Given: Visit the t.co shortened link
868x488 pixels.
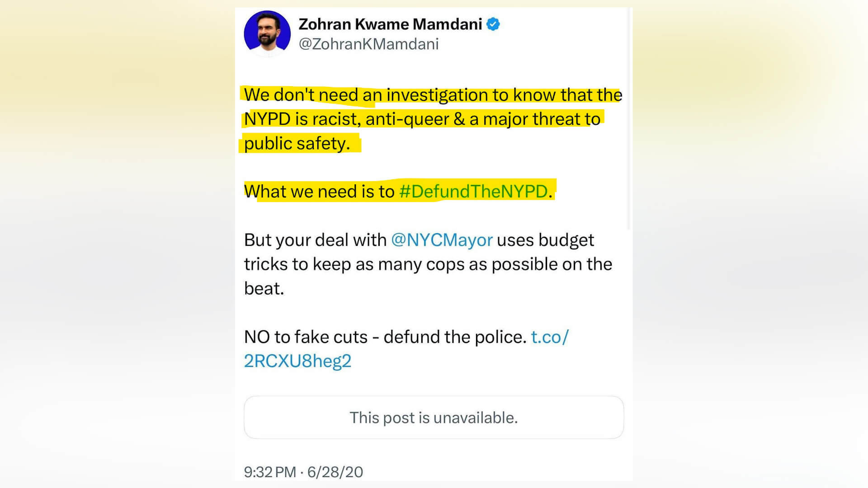Looking at the screenshot, I should 549,337.
